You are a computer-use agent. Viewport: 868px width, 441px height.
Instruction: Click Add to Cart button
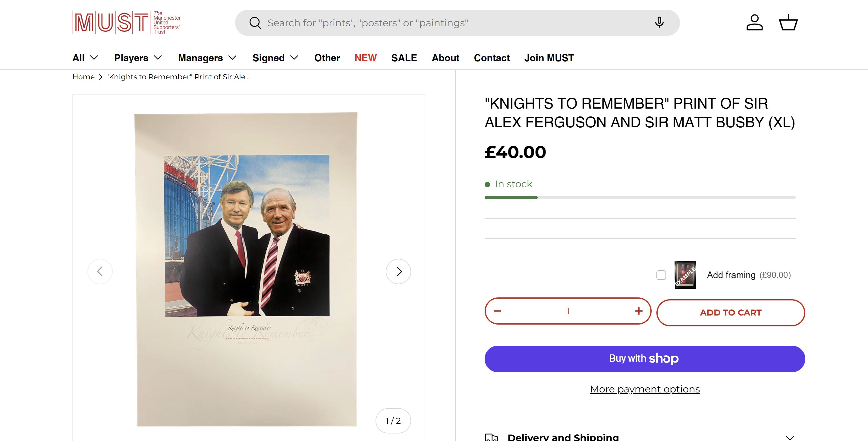point(731,313)
